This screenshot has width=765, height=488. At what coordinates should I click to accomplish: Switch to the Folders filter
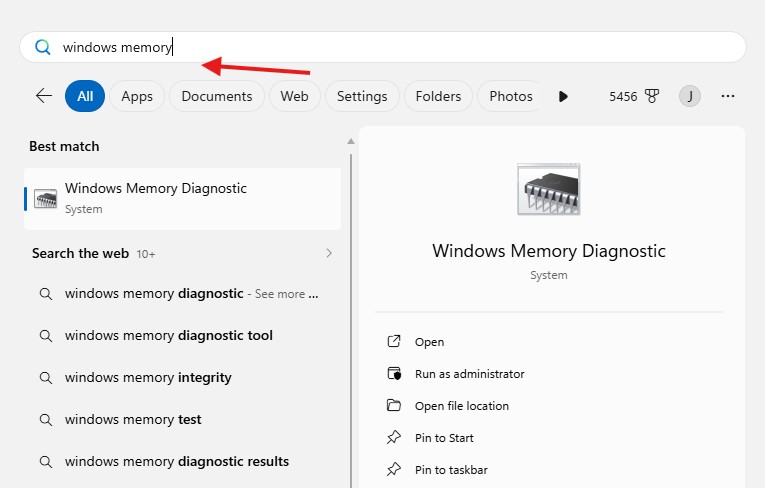point(438,96)
